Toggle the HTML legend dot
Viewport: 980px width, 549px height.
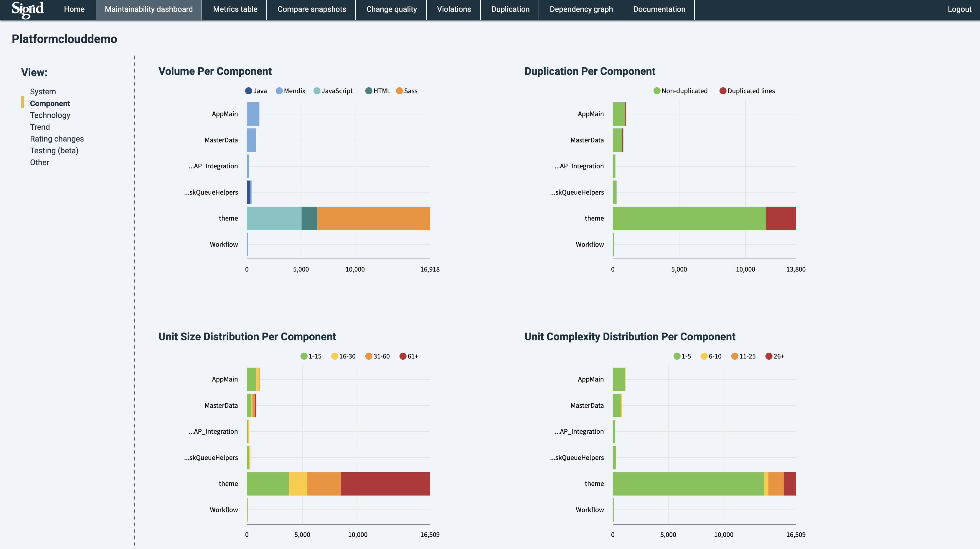coord(368,91)
